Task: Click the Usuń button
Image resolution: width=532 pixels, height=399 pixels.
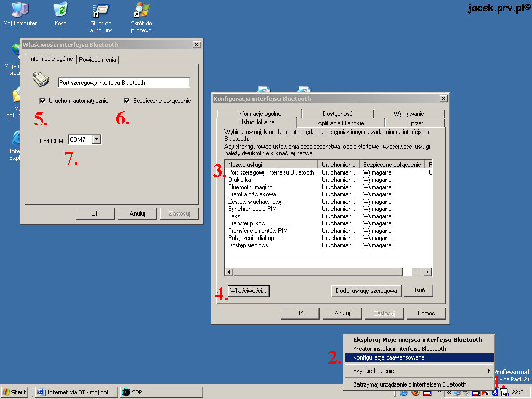Action: 418,290
